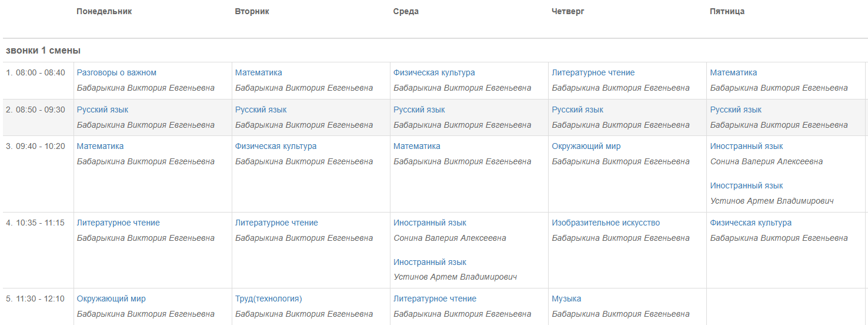The image size is (868, 325).
Task: Open Thursday's Изобразительное искусство lesson
Action: coord(606,223)
